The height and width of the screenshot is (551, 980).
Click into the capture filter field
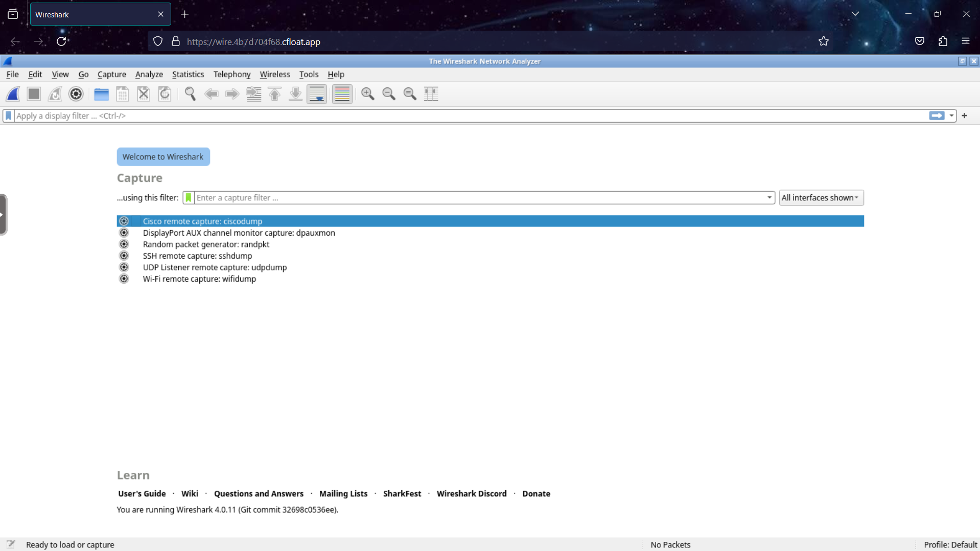[479, 198]
